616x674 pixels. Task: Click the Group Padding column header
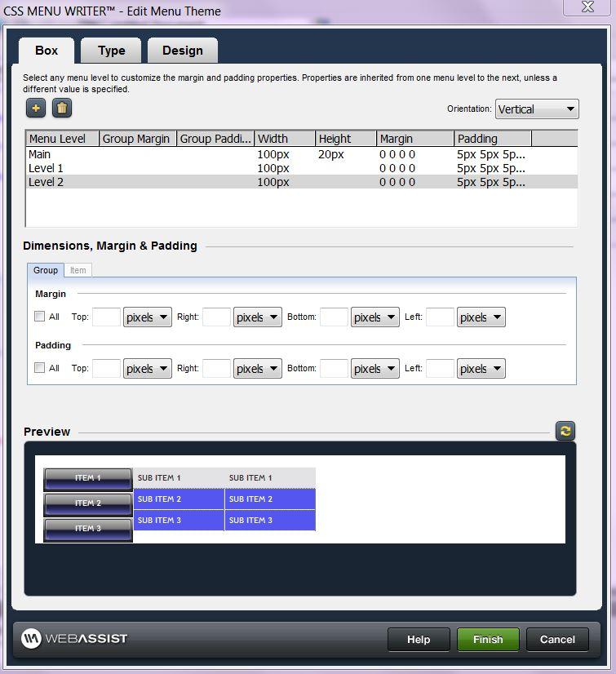tap(215, 139)
